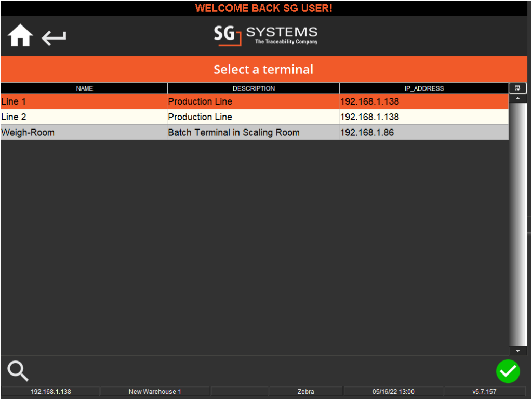Click the scrollbar track on the right
The height and width of the screenshot is (400, 532).
click(x=517, y=224)
